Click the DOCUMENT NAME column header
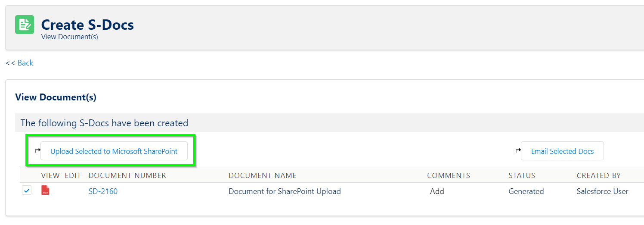Screen dimensions: 644x225 pyautogui.click(x=263, y=175)
